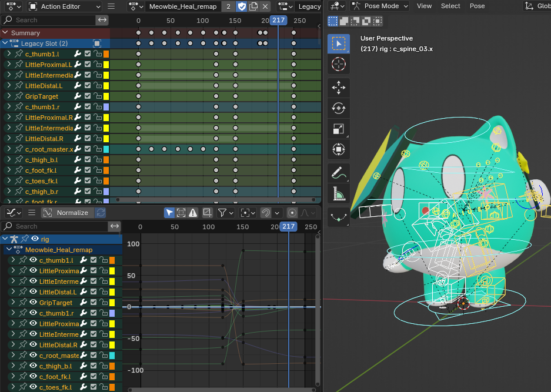Set selection mode to 'Set new selection'
This screenshot has height=392, width=551.
point(332,21)
